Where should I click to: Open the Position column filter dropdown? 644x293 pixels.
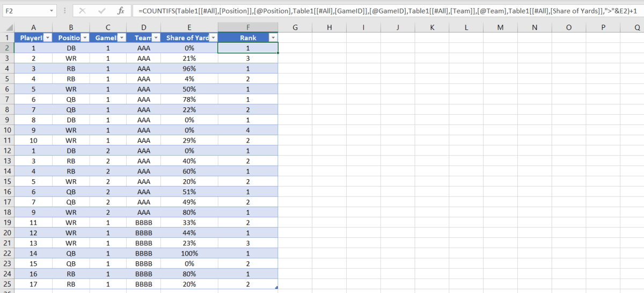click(84, 38)
